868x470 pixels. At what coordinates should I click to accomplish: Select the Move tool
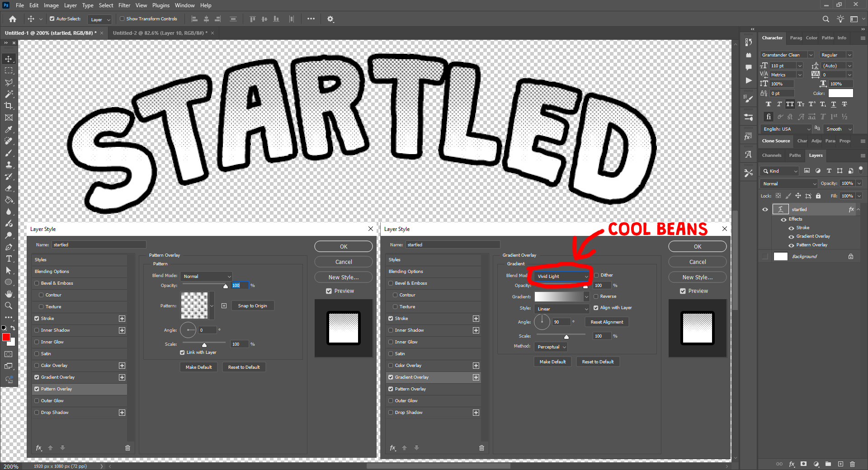[x=9, y=59]
